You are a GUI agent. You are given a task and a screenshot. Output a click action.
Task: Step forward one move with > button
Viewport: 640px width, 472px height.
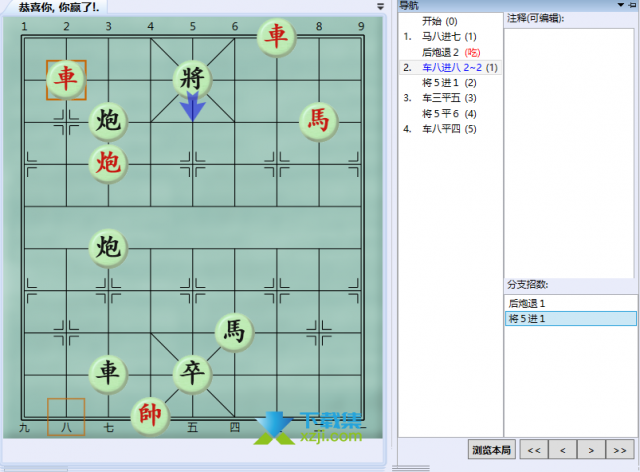tap(591, 450)
